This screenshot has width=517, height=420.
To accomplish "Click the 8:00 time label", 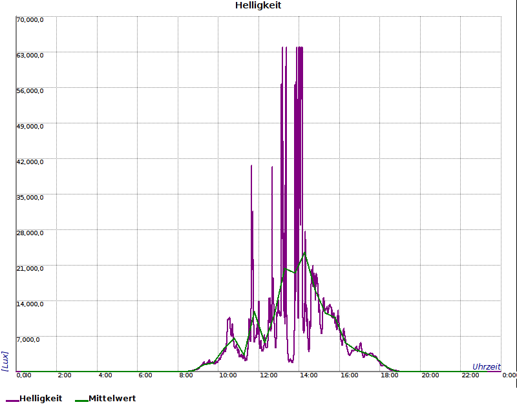I will pos(186,375).
